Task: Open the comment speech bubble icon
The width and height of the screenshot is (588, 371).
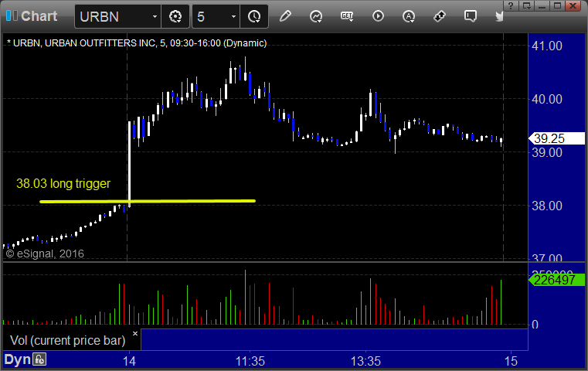Action: coord(471,16)
